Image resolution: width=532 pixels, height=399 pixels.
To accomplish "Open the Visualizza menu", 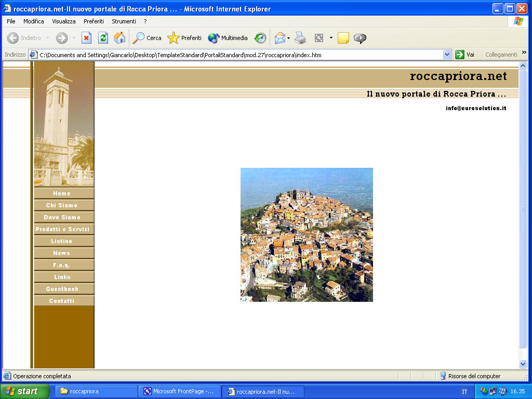I will tap(64, 21).
